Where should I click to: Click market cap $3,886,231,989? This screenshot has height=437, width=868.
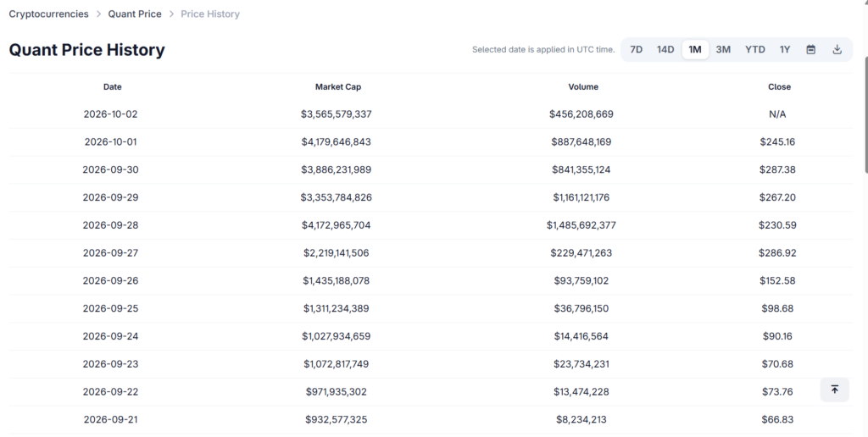336,170
